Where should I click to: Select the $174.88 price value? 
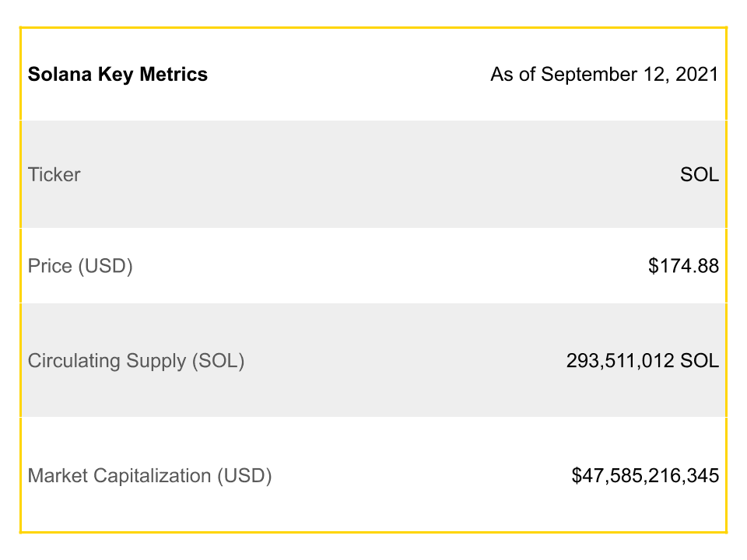683,266
